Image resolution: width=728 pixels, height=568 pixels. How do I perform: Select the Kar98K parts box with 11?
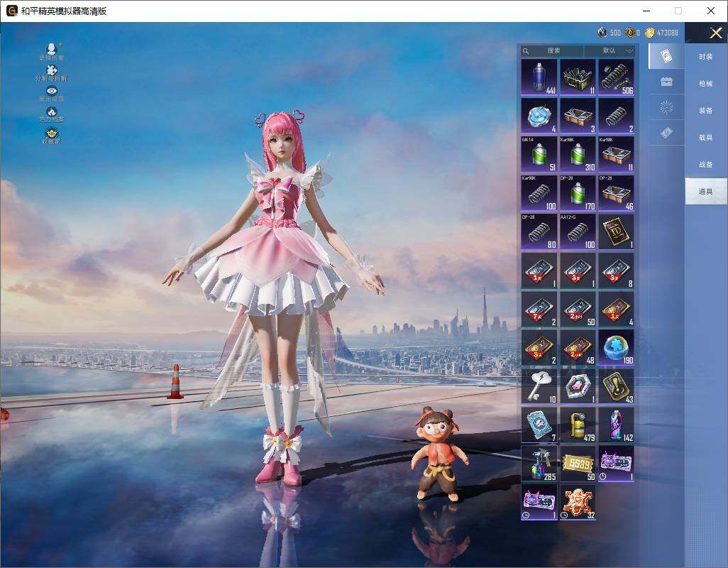click(x=616, y=155)
